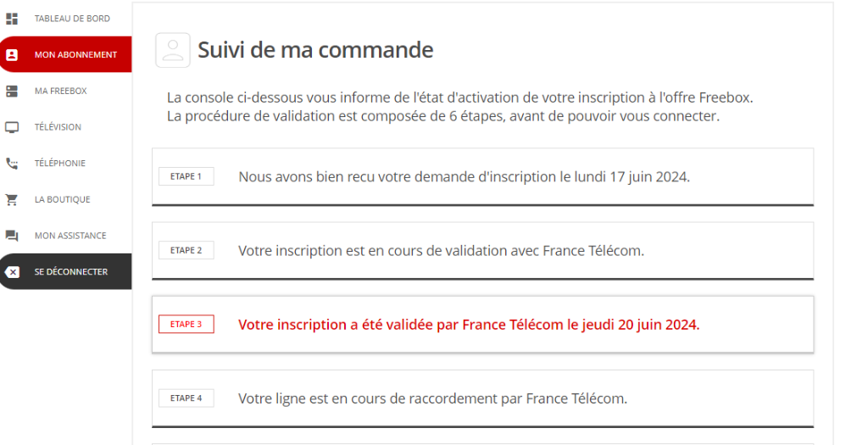Screen dimensions: 868x445
Task: Click the ETAPE 2 step badge
Action: 186,250
